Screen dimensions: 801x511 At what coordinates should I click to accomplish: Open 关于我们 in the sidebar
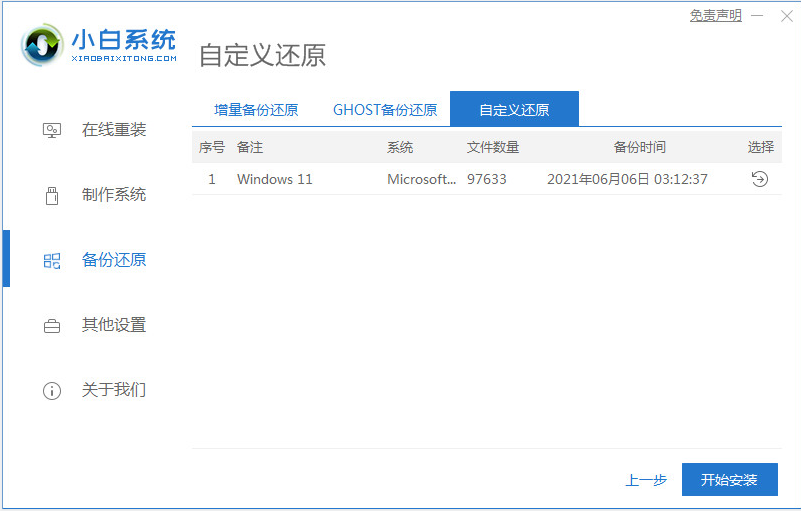tap(114, 390)
